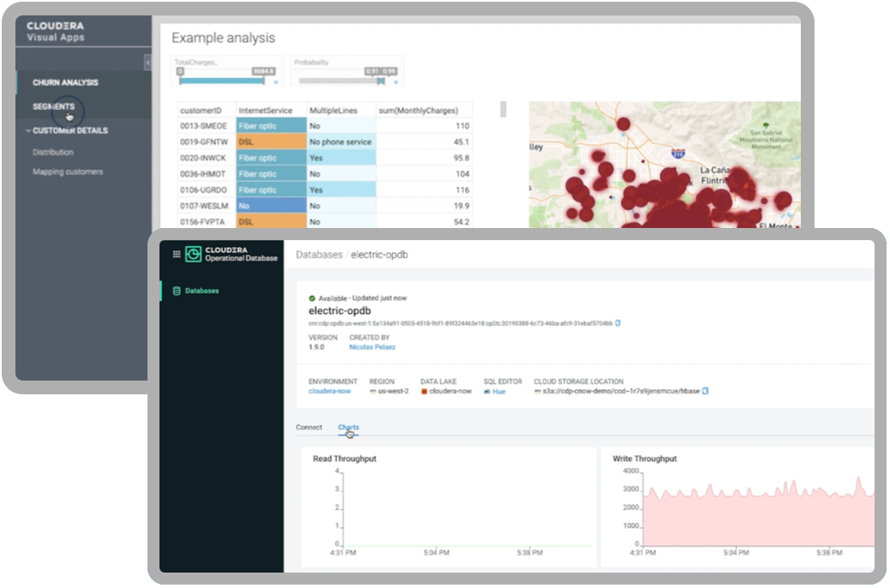890x588 pixels.
Task: Open Segments in Visual Apps sidebar
Action: [53, 106]
